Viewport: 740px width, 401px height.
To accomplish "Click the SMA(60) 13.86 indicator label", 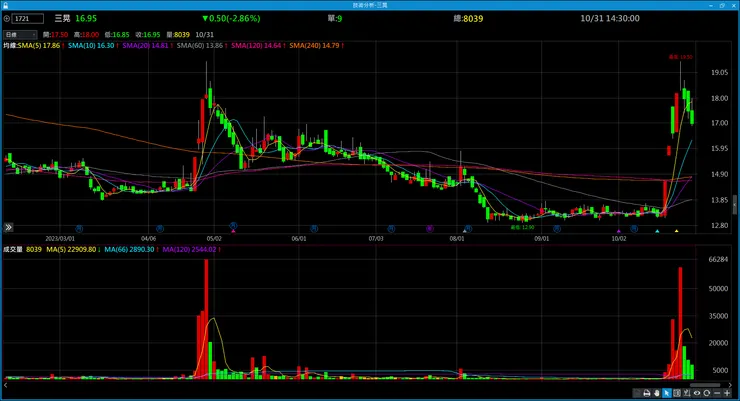I will click(200, 46).
